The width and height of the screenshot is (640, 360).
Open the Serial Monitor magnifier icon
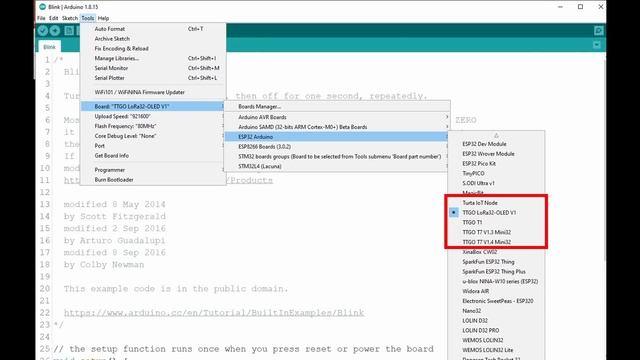(x=598, y=31)
